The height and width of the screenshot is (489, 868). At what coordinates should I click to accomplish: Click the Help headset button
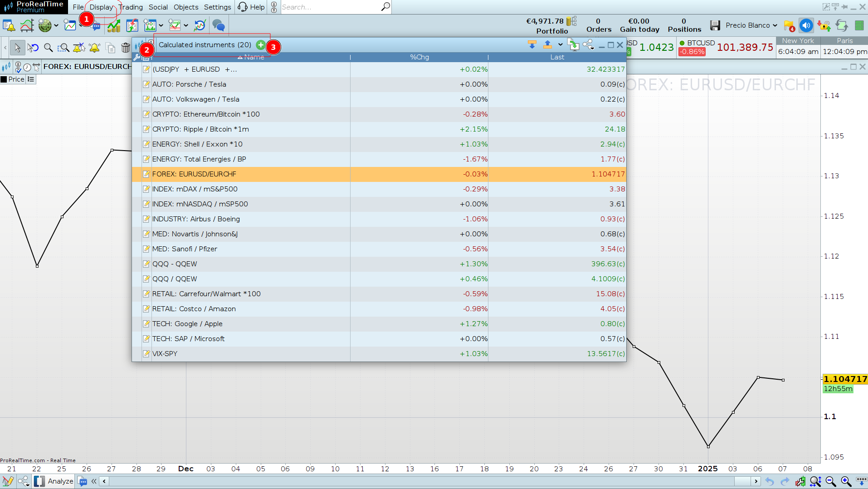(251, 7)
